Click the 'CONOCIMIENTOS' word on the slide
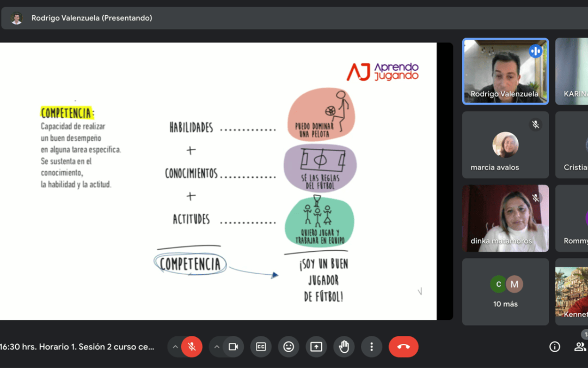The height and width of the screenshot is (368, 588). [x=191, y=173]
